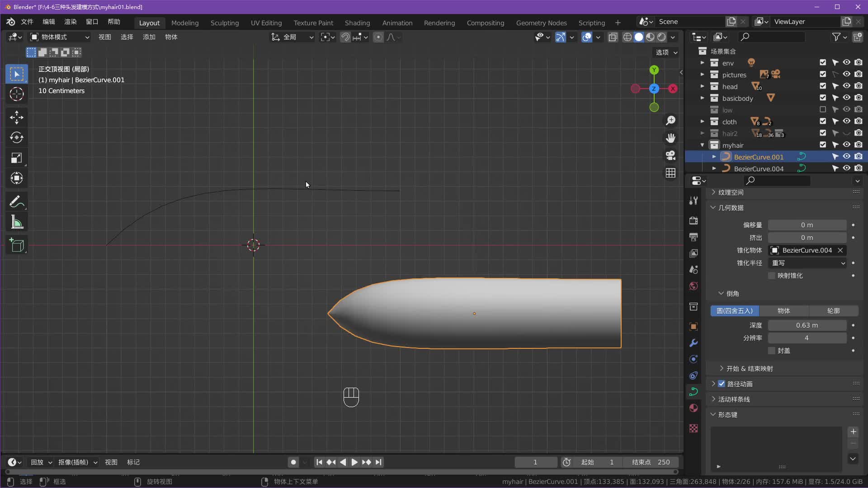This screenshot has width=868, height=488.
Task: Select the Object bevel mode button
Action: [783, 311]
